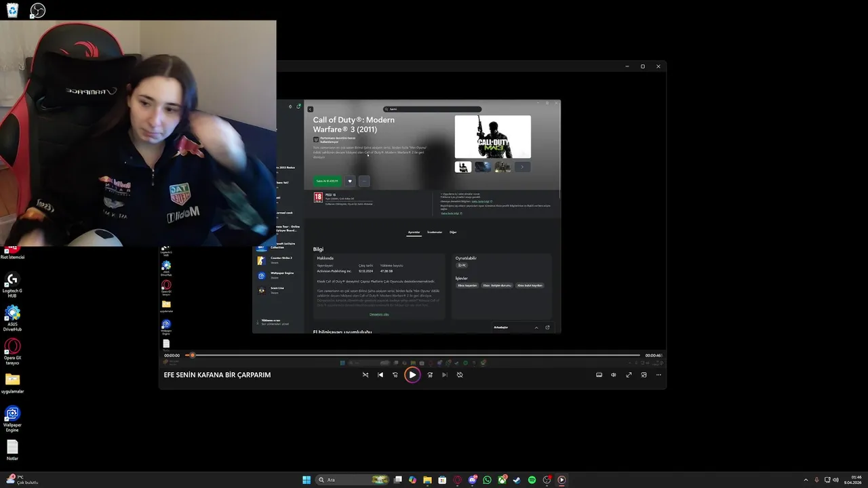Open Steam from the taskbar

tap(517, 480)
